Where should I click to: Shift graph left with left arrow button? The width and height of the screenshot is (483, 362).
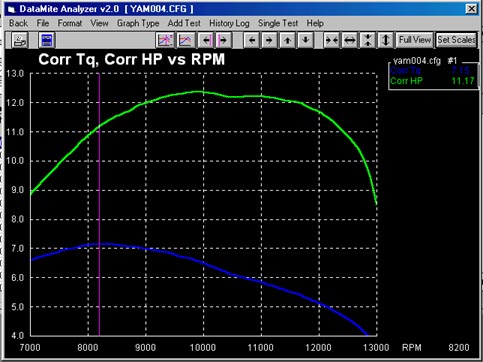[x=252, y=40]
